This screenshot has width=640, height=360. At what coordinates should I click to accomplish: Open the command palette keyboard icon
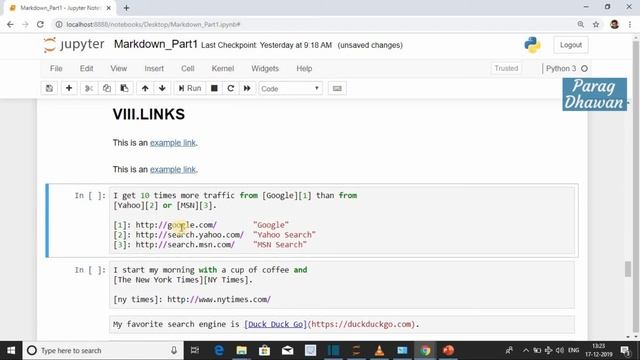pyautogui.click(x=337, y=88)
